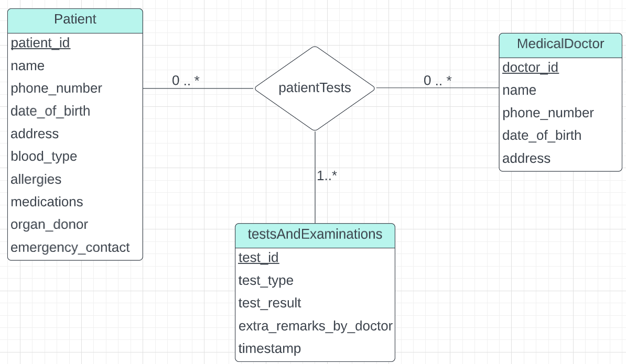Select the Patient entity header
The image size is (626, 364).
pyautogui.click(x=75, y=20)
